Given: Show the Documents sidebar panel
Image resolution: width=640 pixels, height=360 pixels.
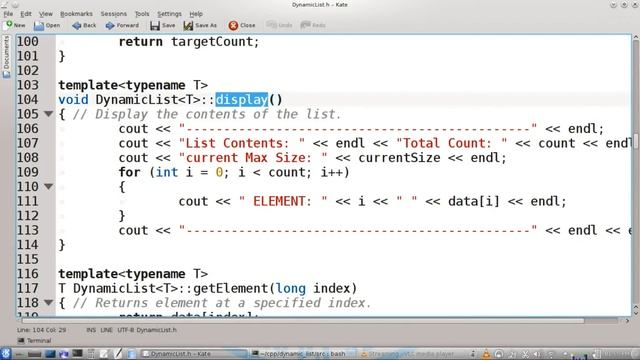Looking at the screenshot, I should pos(6,56).
